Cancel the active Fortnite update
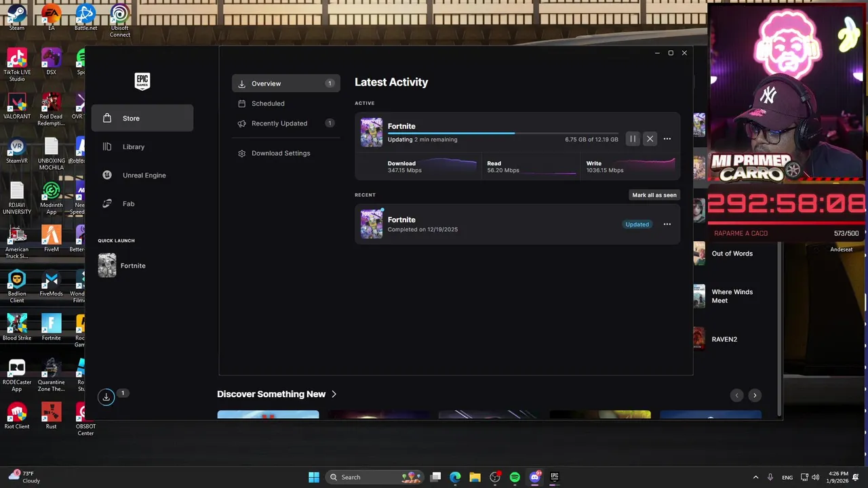The image size is (868, 488). tap(650, 139)
